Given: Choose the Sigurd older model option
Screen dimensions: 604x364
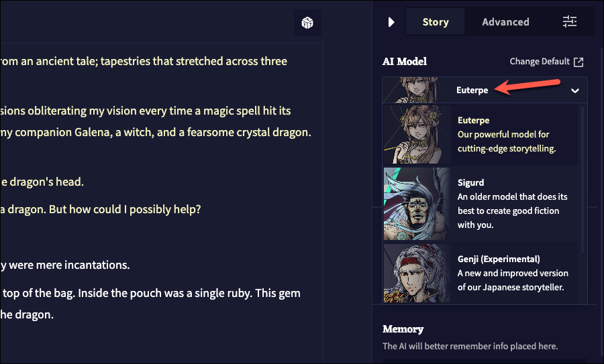Looking at the screenshot, I should pos(481,204).
